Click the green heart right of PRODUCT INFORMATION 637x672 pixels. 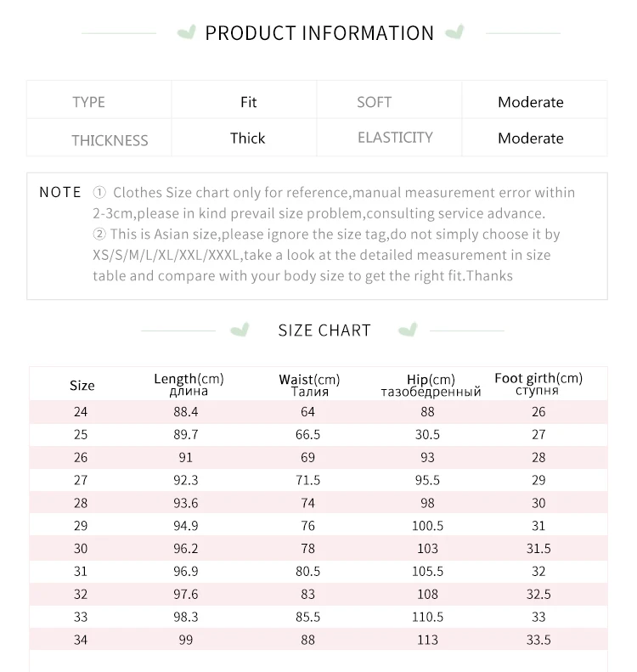pyautogui.click(x=455, y=33)
